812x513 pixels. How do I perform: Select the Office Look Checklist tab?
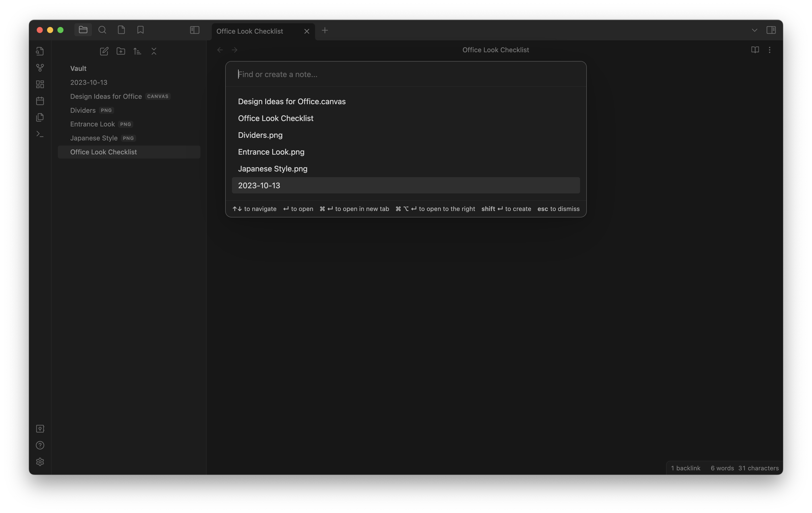pos(249,31)
